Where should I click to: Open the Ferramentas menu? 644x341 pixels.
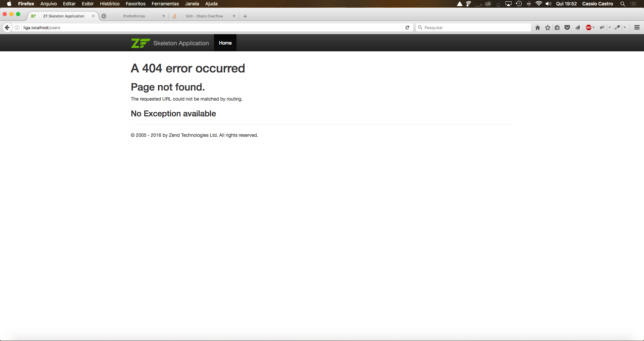tap(165, 4)
